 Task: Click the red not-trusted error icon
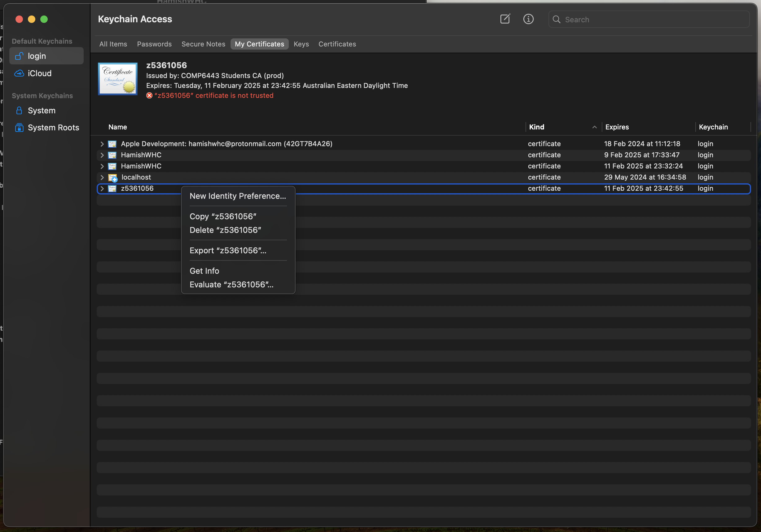149,96
